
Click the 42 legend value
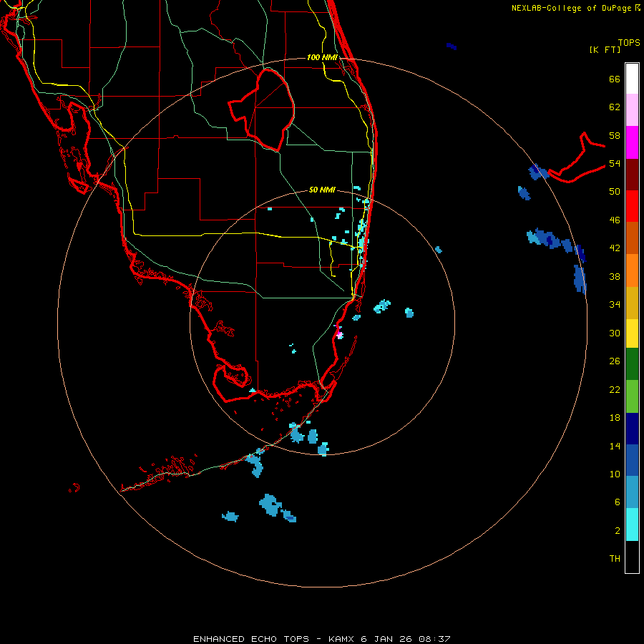[615, 248]
